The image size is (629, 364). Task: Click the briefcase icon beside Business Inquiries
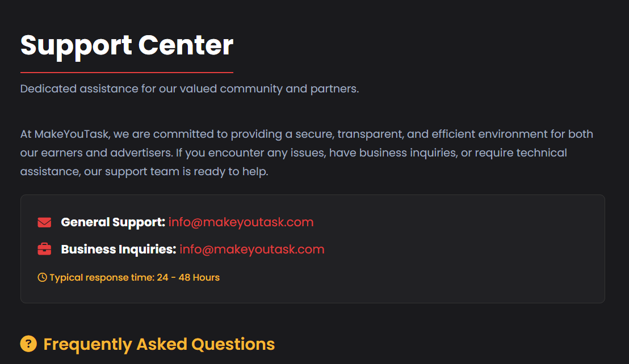click(44, 249)
